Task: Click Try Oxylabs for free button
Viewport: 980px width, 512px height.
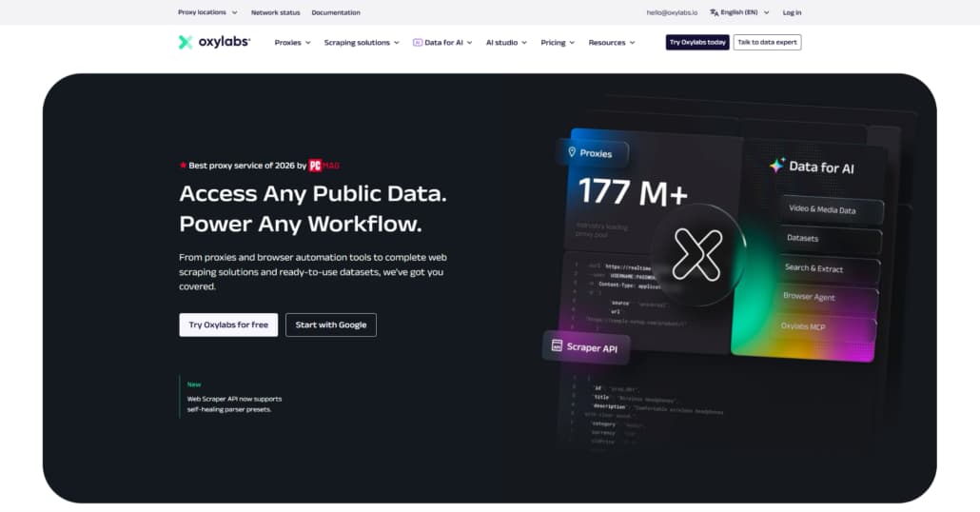Action: 228,325
